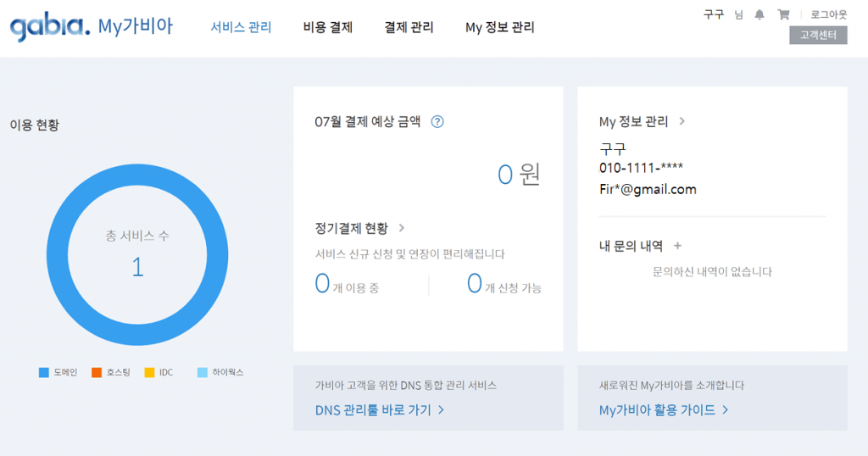Screen dimensions: 868x456
Task: Open the notification bell icon
Action: [x=759, y=15]
